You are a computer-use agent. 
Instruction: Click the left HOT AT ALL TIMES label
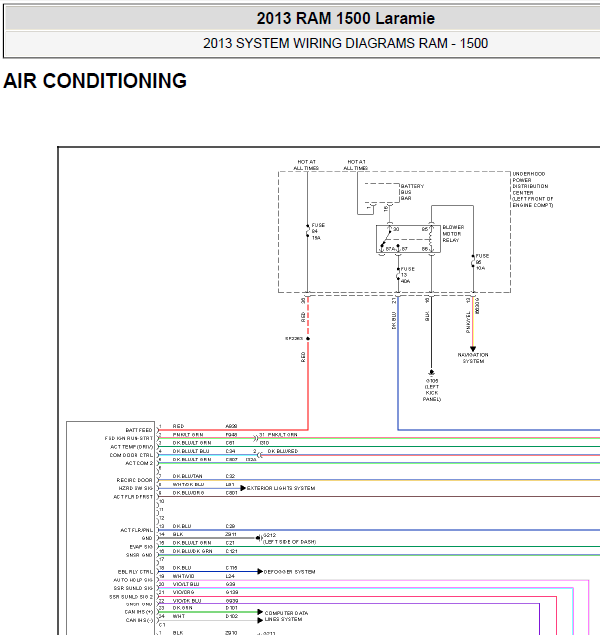point(306,165)
